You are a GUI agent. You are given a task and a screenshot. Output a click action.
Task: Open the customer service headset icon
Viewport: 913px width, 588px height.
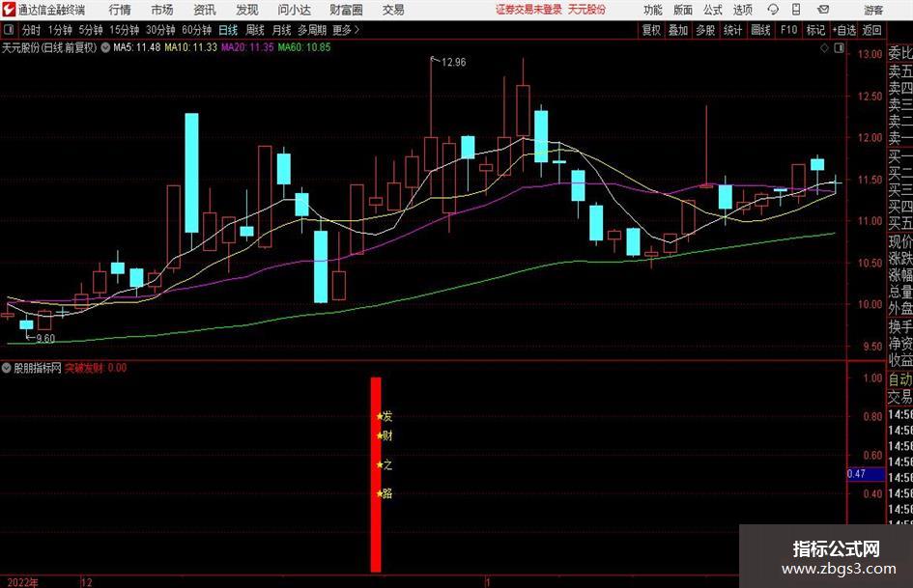click(773, 10)
